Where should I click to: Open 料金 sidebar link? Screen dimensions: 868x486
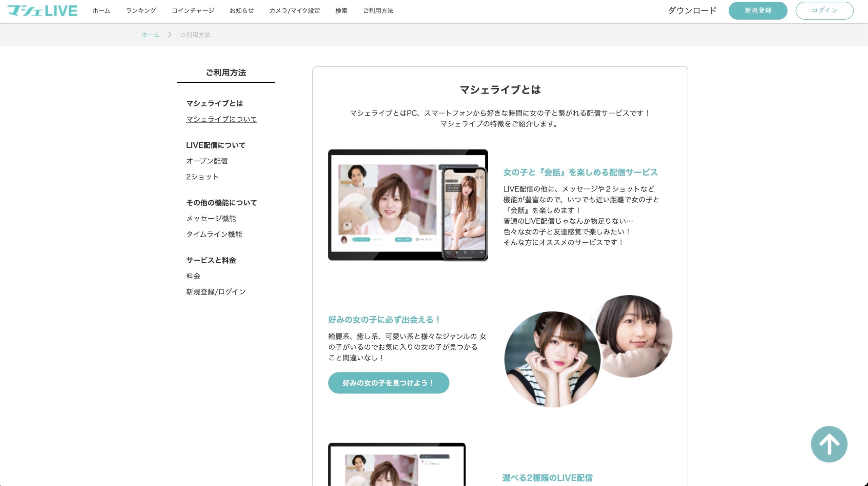click(x=193, y=276)
